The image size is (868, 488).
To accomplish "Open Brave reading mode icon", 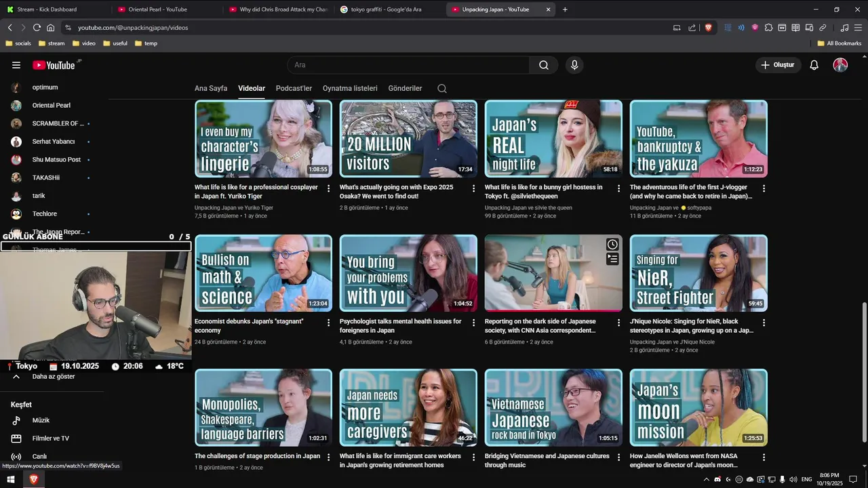I will coord(795,28).
